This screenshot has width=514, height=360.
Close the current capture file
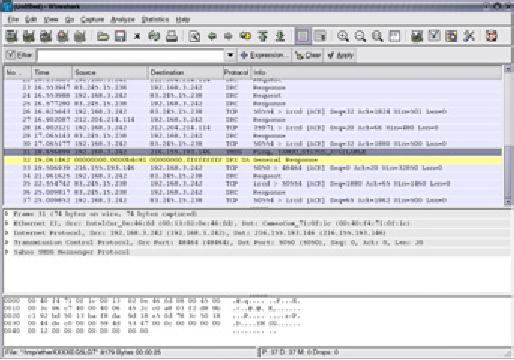pyautogui.click(x=137, y=36)
